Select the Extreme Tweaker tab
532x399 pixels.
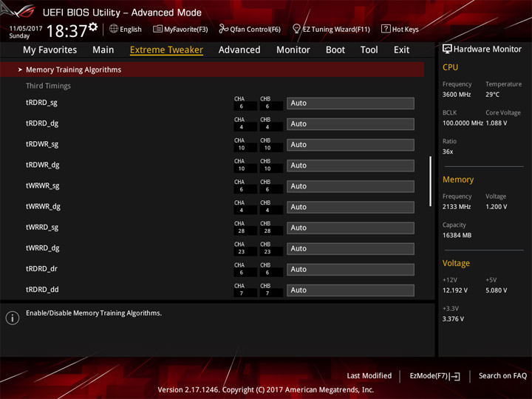coord(166,50)
